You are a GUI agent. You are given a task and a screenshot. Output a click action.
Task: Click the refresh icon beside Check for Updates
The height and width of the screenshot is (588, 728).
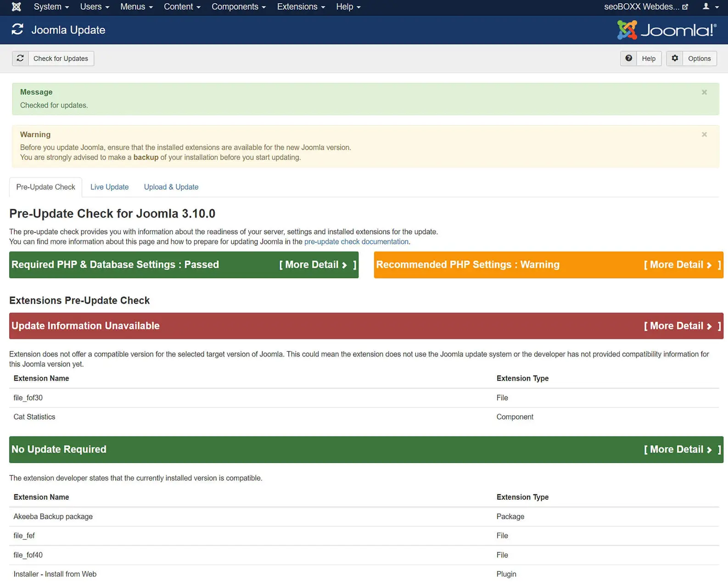20,58
